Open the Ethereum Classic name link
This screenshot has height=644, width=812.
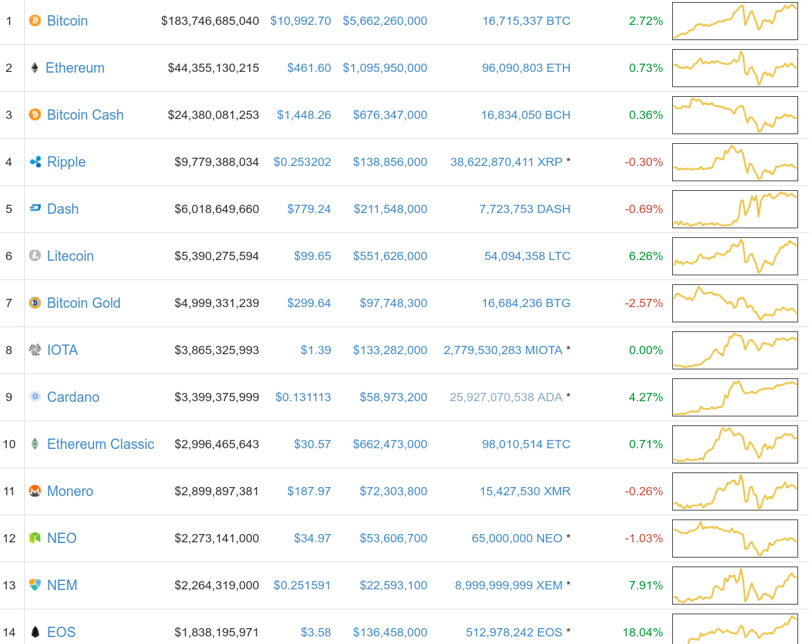coord(100,444)
